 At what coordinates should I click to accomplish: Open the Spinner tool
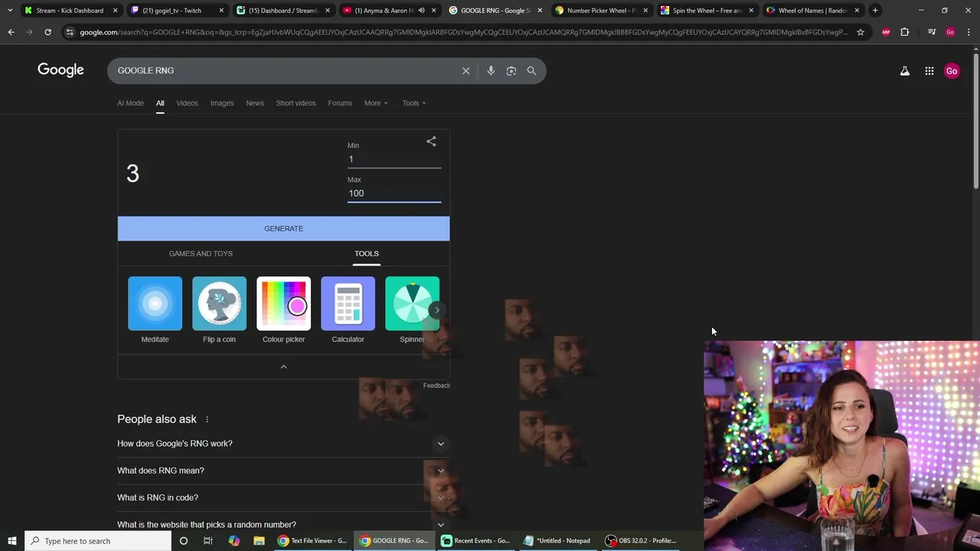coord(412,310)
